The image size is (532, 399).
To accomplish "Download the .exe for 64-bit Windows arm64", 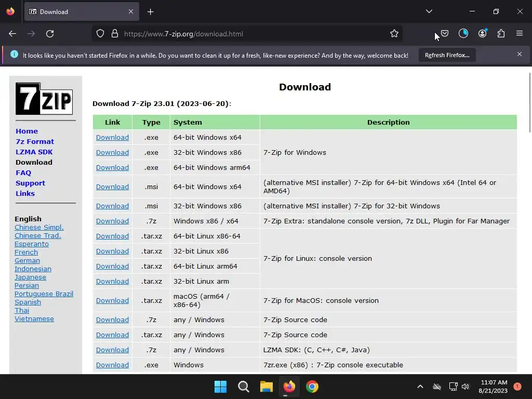I will point(112,168).
